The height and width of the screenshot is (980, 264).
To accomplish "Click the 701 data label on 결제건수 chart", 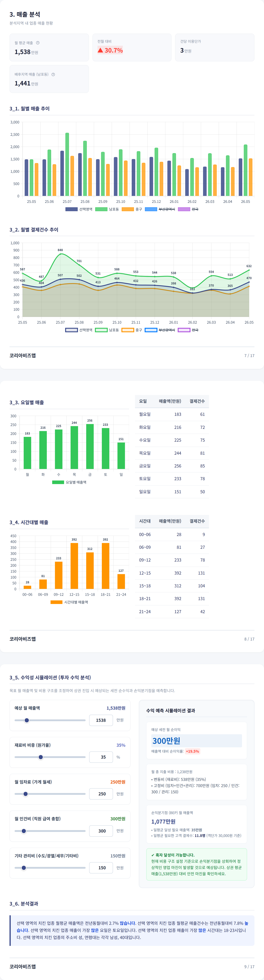I will tap(79, 261).
